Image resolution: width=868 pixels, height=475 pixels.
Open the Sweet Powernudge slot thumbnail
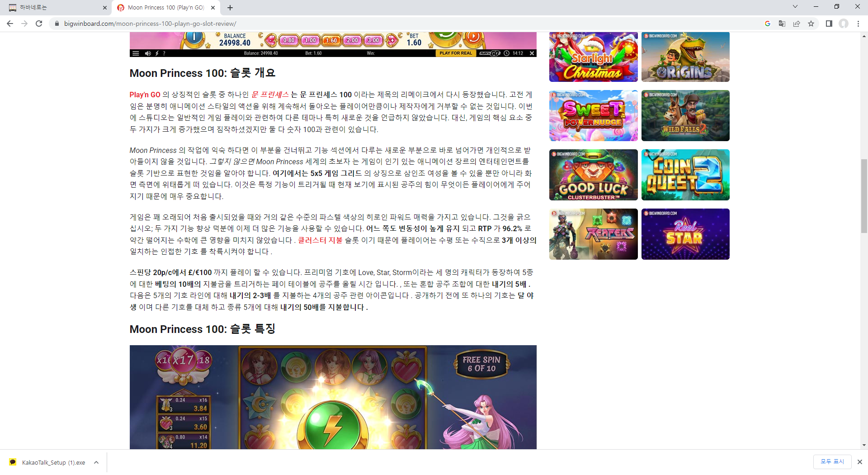click(594, 115)
